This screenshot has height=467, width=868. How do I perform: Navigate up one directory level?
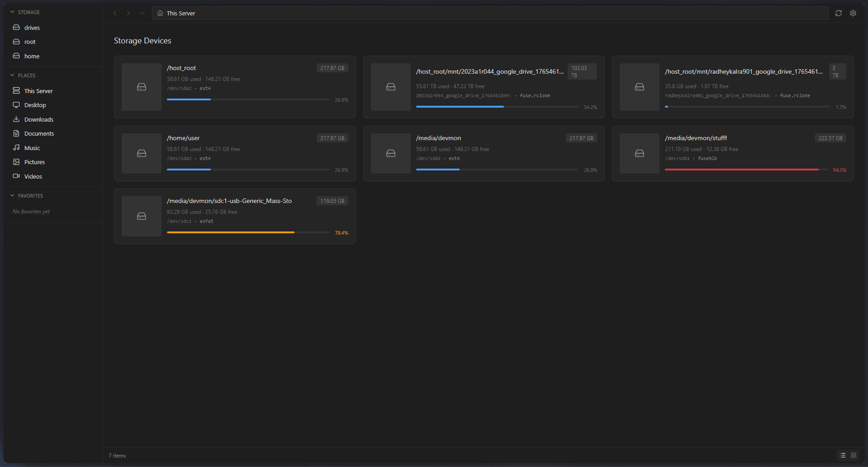pyautogui.click(x=142, y=13)
